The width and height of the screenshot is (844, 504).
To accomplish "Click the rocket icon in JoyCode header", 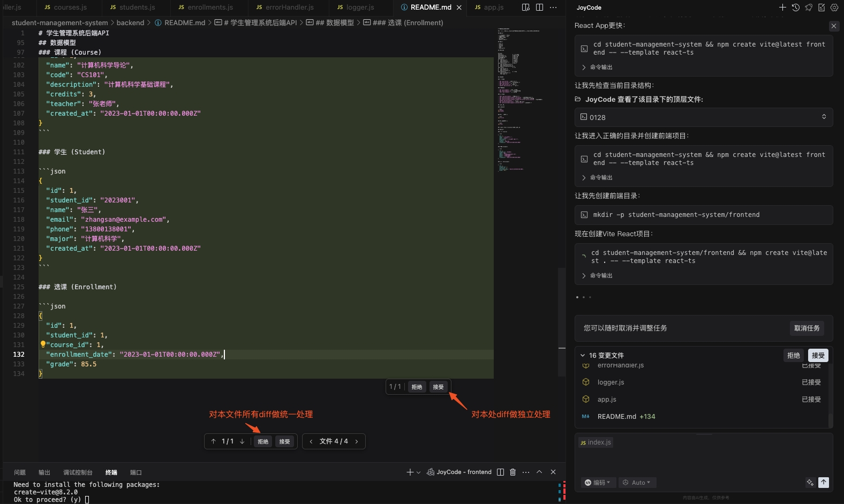I will (x=809, y=7).
